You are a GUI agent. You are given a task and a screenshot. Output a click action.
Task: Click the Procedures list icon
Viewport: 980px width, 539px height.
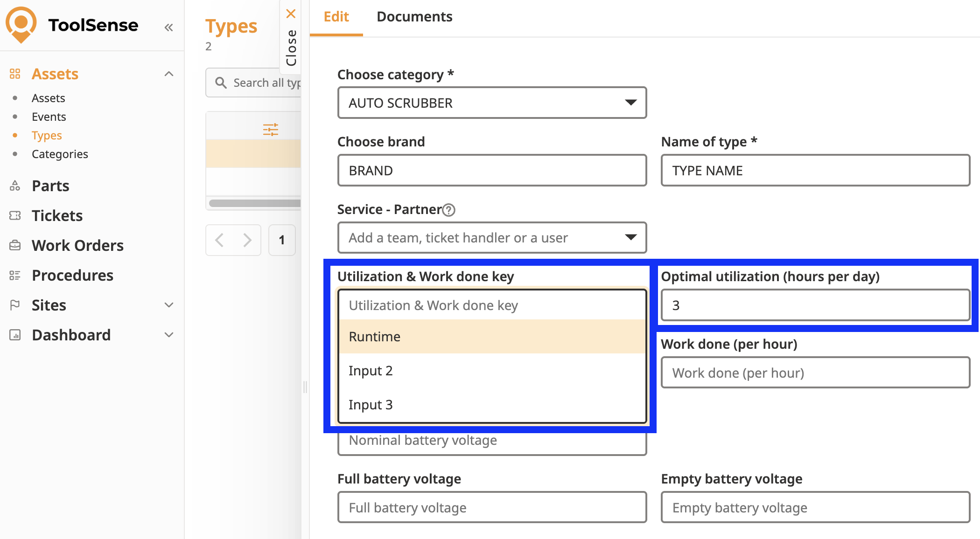click(15, 276)
